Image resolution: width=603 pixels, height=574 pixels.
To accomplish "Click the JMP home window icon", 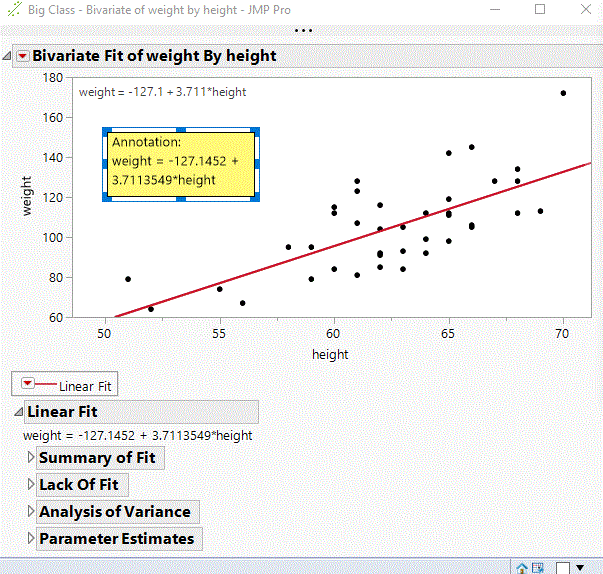I will 521,567.
